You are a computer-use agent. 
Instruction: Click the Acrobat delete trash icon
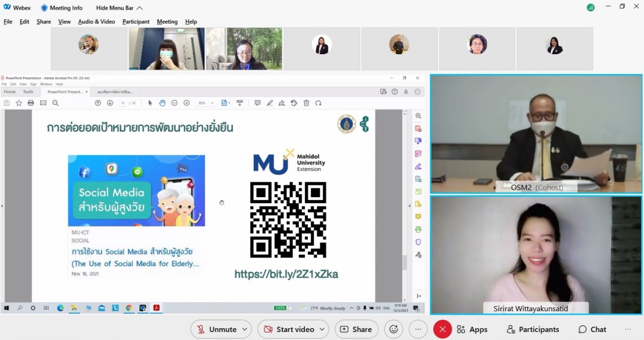click(x=306, y=103)
